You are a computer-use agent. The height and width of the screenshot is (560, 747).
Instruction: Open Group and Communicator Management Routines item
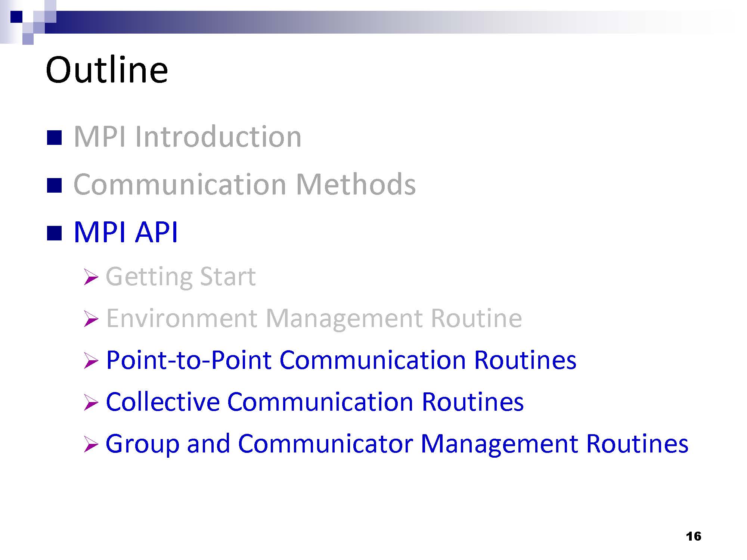point(397,444)
